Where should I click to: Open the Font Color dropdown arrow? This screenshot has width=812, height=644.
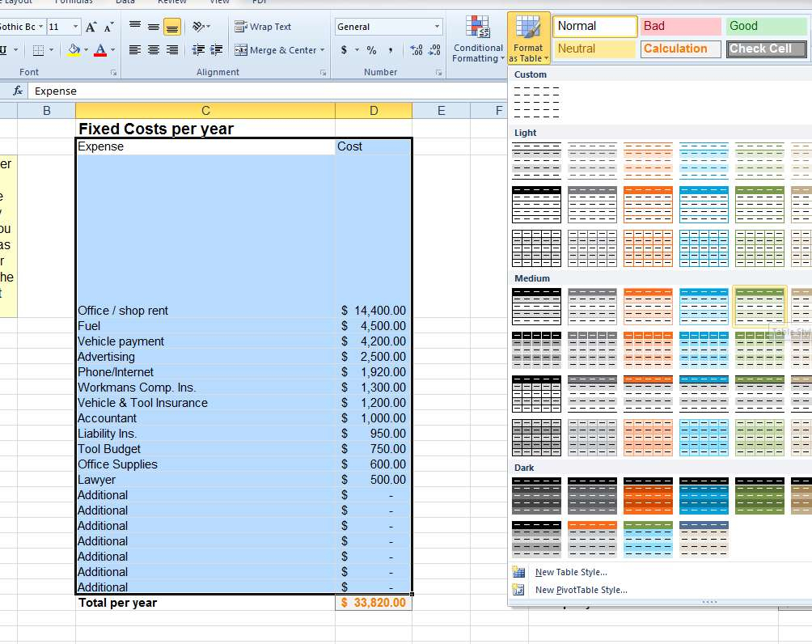point(112,50)
